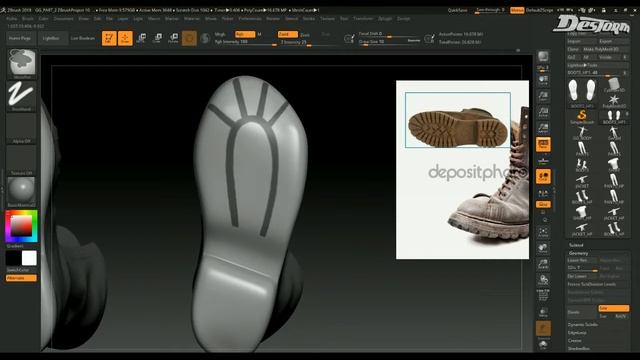
Task: Click the Floor grid icon
Action: click(543, 160)
